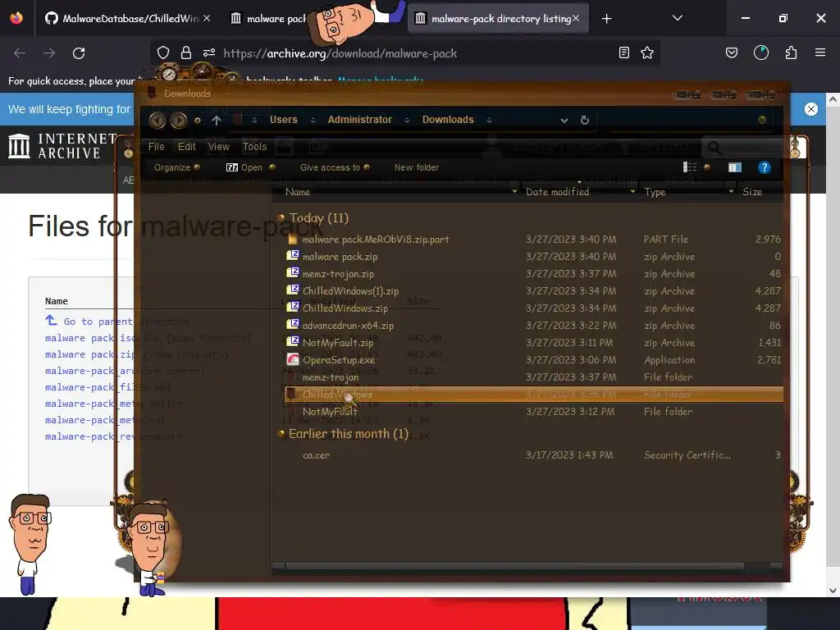Viewport: 840px width, 630px height.
Task: Create a New folder
Action: pyautogui.click(x=416, y=167)
